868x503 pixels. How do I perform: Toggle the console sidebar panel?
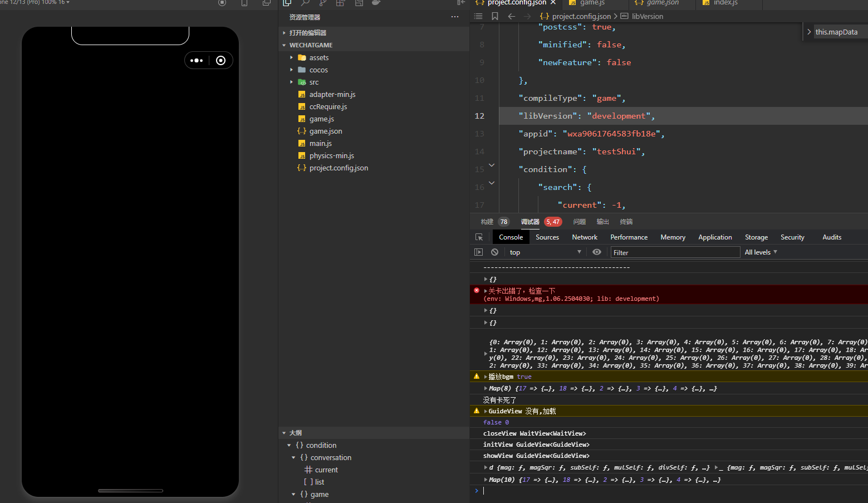478,252
